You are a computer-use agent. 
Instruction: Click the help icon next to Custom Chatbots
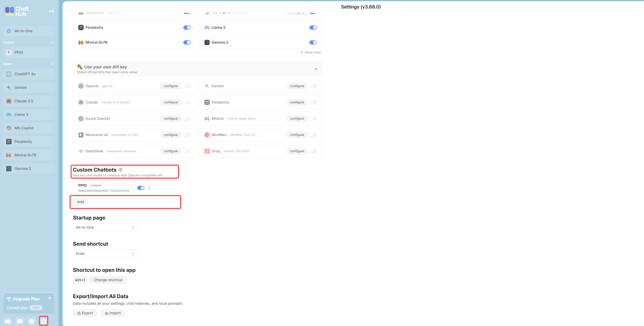coord(121,170)
